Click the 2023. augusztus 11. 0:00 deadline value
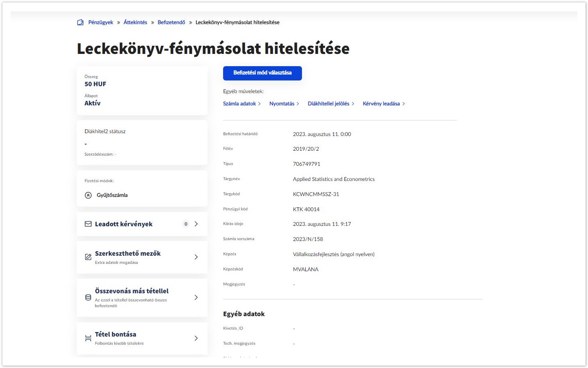 point(322,134)
